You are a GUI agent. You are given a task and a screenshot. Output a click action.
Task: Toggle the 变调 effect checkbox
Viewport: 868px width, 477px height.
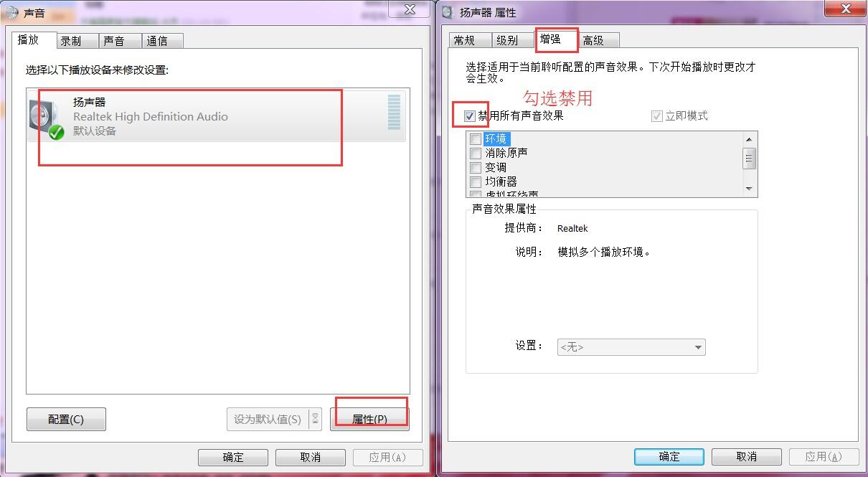click(x=475, y=168)
